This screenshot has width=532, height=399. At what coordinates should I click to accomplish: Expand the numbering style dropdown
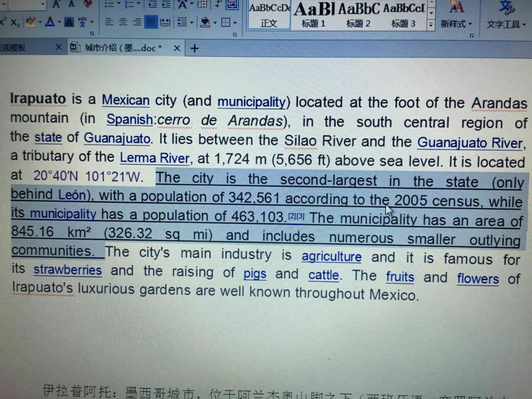click(x=139, y=4)
